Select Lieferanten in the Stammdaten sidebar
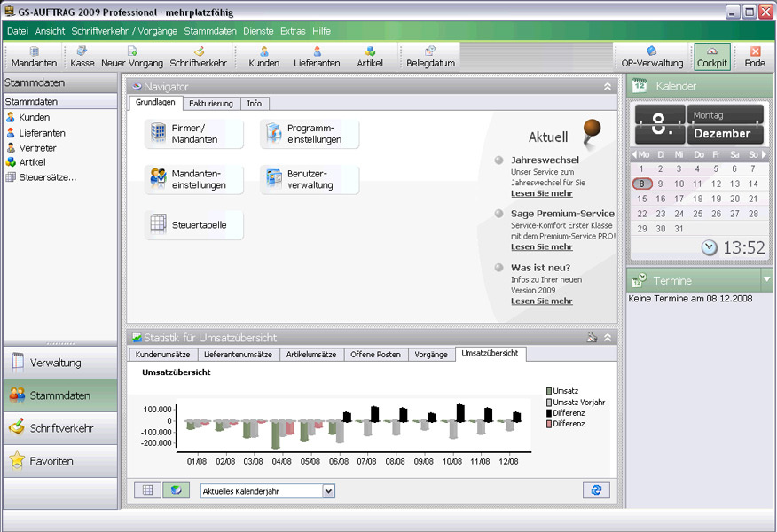 coord(35,133)
